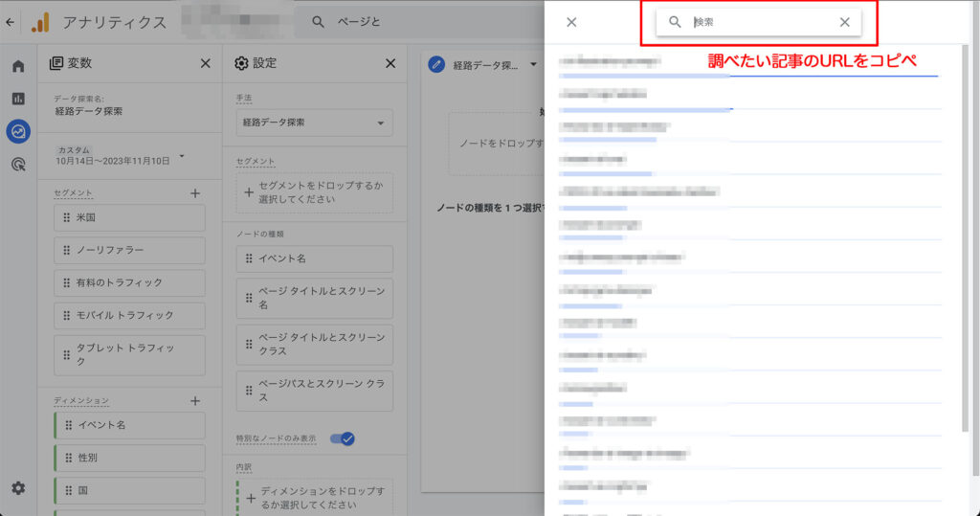This screenshot has width=980, height=516.
Task: Click the 設定 gear icon
Action: (241, 63)
